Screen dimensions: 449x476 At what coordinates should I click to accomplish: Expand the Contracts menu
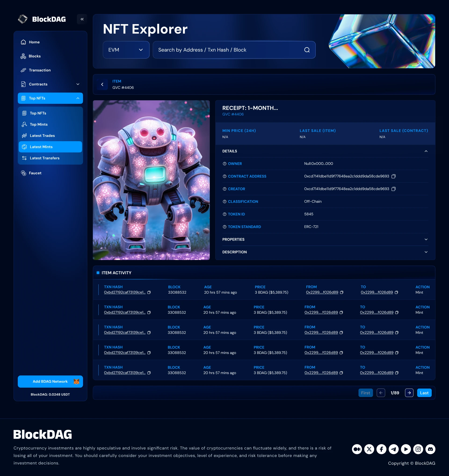coord(50,84)
